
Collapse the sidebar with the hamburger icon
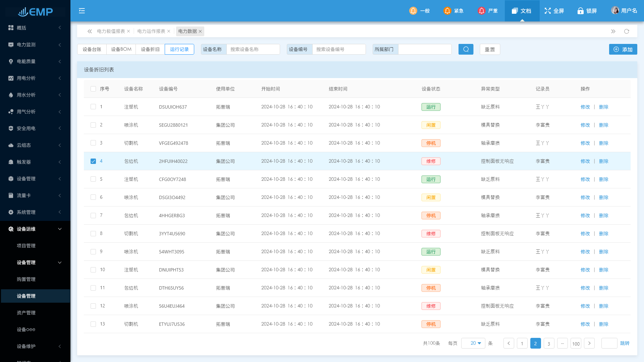(x=82, y=11)
